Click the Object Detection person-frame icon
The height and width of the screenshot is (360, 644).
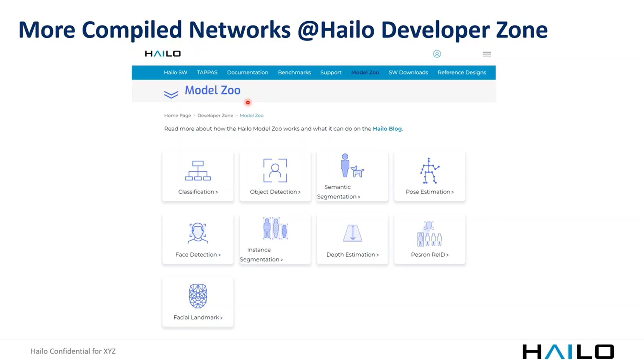(x=275, y=170)
